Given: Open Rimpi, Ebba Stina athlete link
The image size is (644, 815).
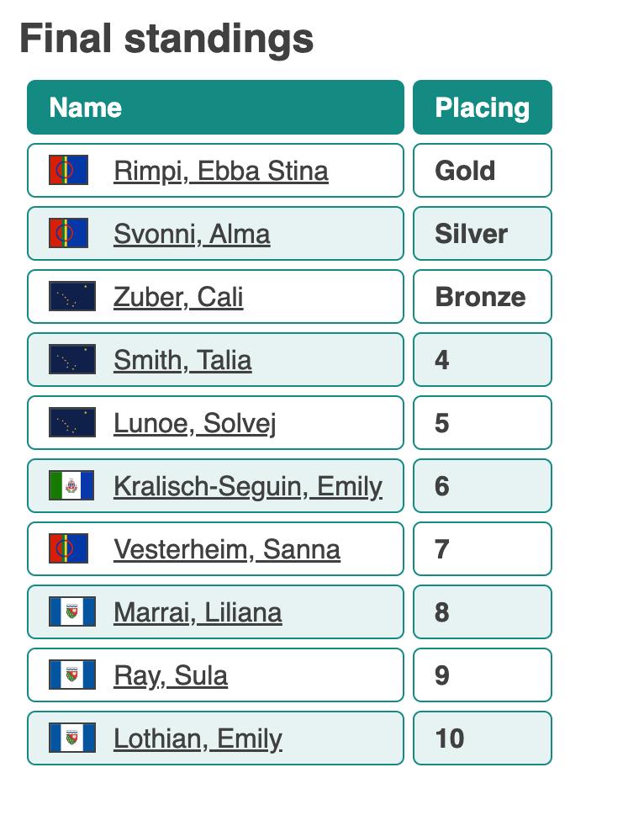Looking at the screenshot, I should click(x=221, y=171).
